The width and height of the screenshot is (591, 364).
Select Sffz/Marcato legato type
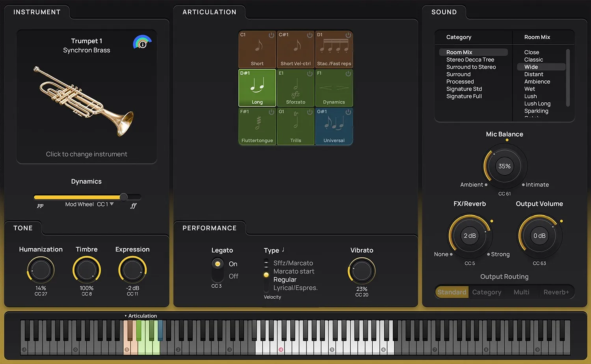[293, 263]
